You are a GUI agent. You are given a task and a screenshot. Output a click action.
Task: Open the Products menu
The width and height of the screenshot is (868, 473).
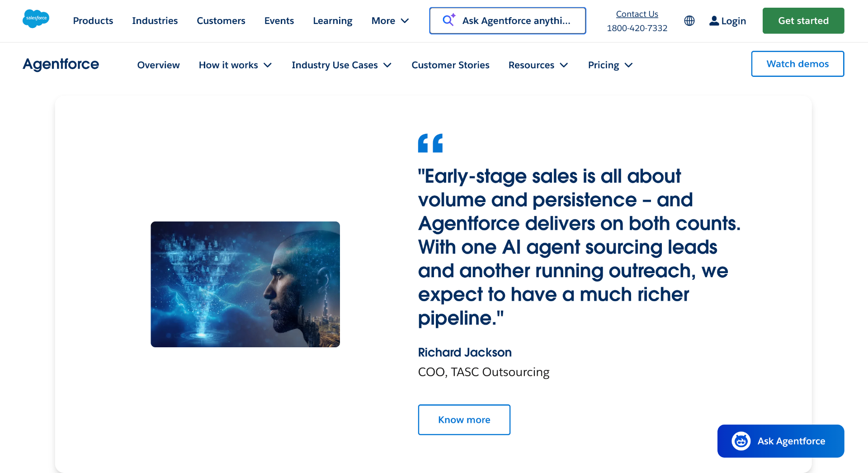point(93,21)
